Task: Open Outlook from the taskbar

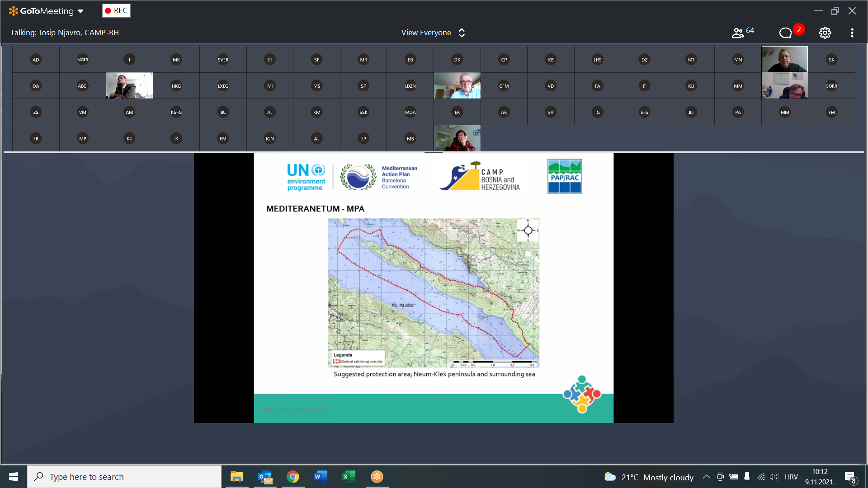Action: click(265, 477)
